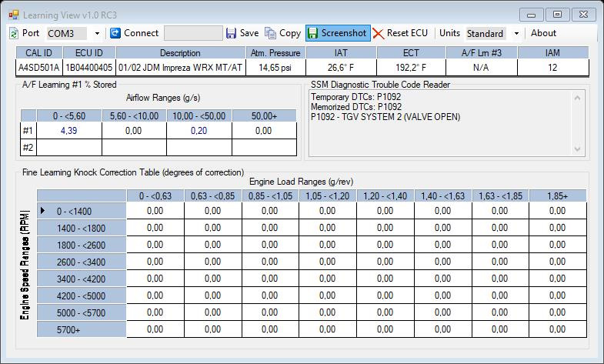The image size is (604, 364).
Task: Click the Connect refresh-arrow icon
Action: 115,33
